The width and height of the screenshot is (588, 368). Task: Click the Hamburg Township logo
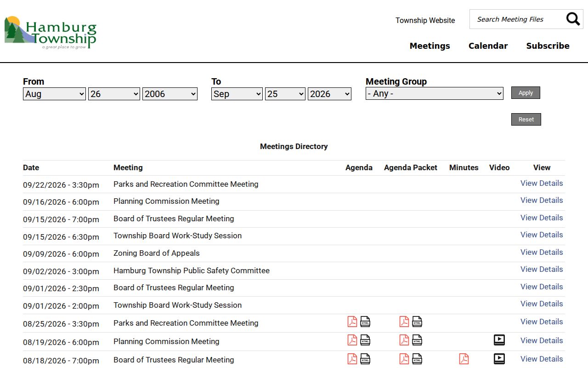[x=51, y=33]
